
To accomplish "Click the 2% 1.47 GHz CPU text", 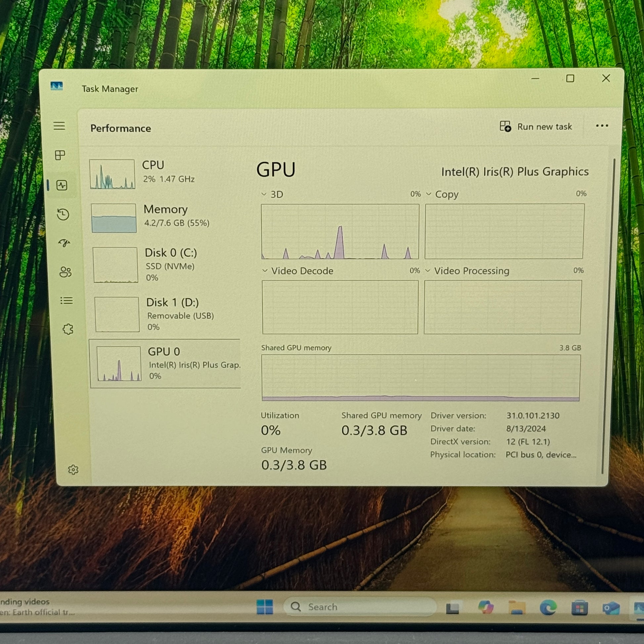I will coord(169,179).
